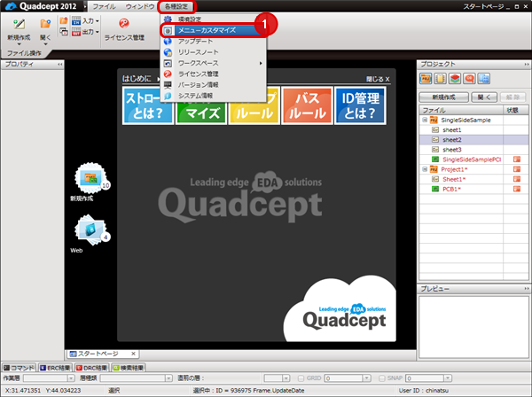Choose アップデート menu entry

pos(213,42)
